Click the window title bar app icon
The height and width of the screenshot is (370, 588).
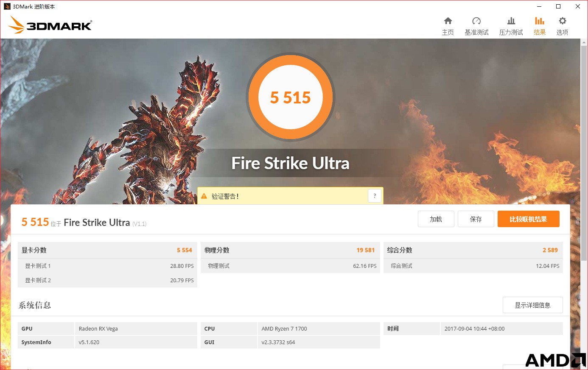pos(7,6)
